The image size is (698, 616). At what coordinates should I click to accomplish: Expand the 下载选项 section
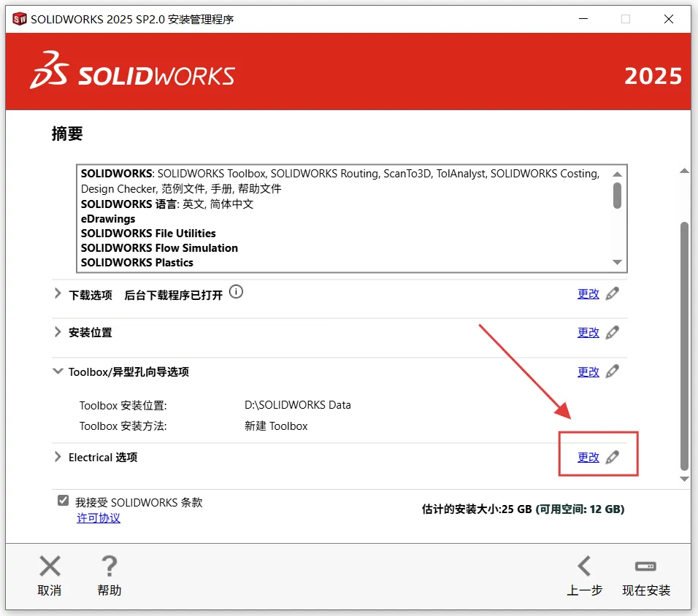click(58, 293)
